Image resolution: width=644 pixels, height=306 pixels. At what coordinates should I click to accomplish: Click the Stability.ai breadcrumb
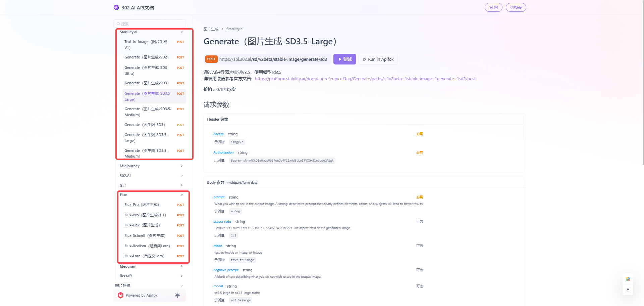click(235, 29)
